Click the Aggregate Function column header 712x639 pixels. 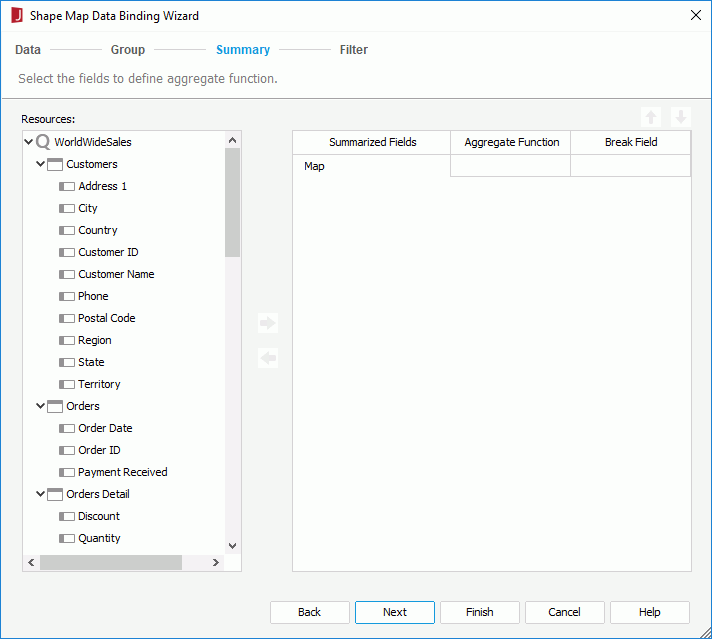510,143
